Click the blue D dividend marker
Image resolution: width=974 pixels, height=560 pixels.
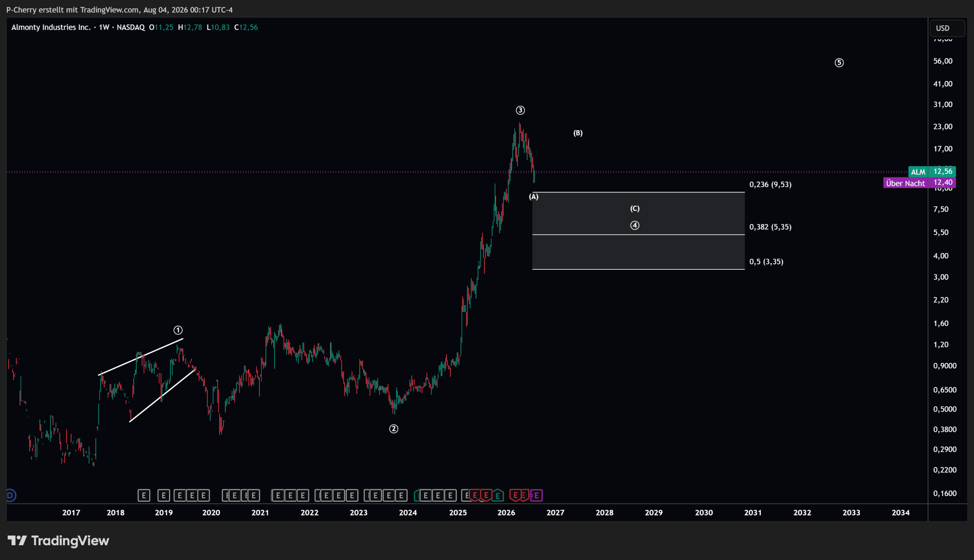pyautogui.click(x=10, y=495)
